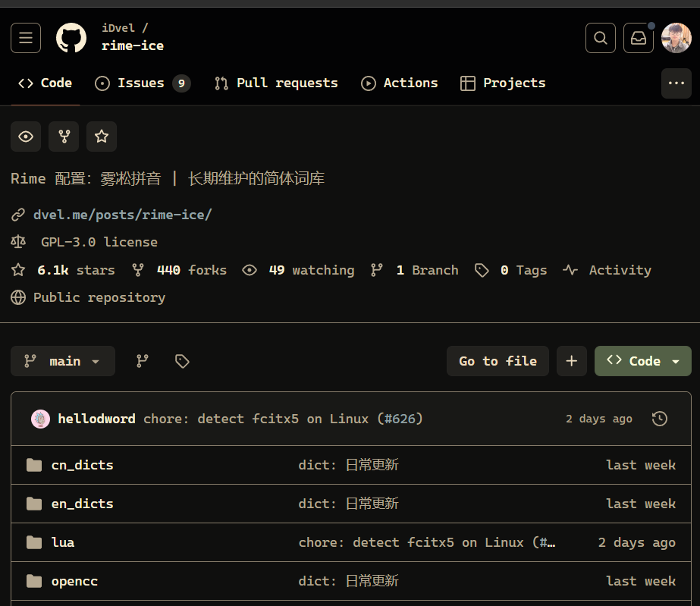Click the folder icon for opencc
Viewport: 700px width, 606px height.
34,582
